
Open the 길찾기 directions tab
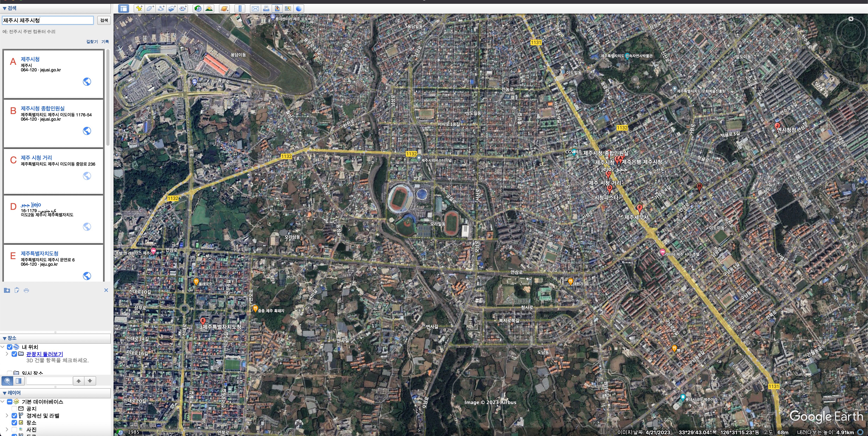coord(92,42)
